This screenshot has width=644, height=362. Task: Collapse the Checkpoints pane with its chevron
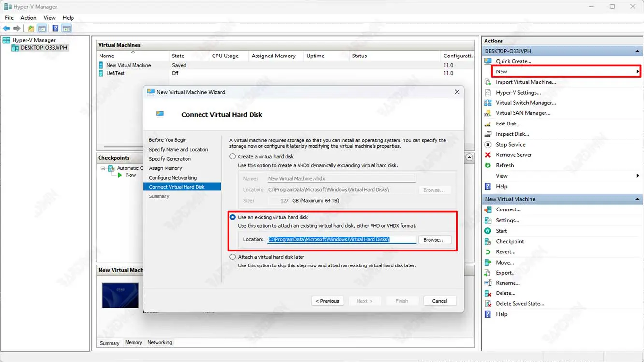pyautogui.click(x=469, y=158)
